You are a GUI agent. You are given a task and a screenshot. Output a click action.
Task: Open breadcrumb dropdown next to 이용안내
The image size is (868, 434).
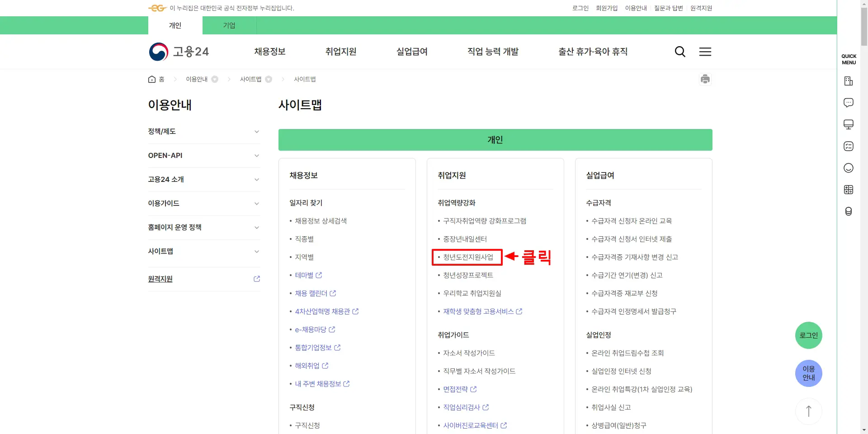click(x=215, y=79)
